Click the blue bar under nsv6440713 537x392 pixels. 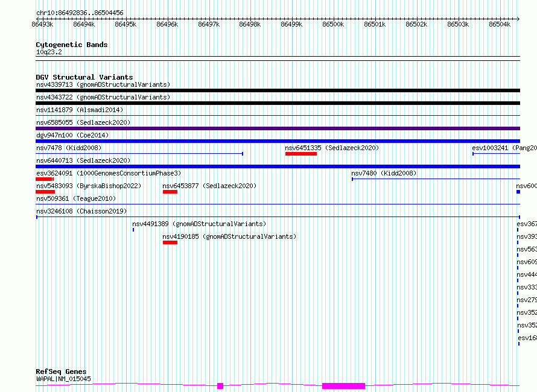278,166
